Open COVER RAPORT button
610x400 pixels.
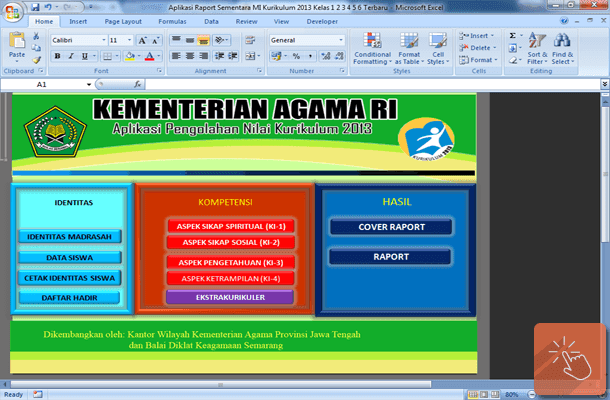coord(391,227)
